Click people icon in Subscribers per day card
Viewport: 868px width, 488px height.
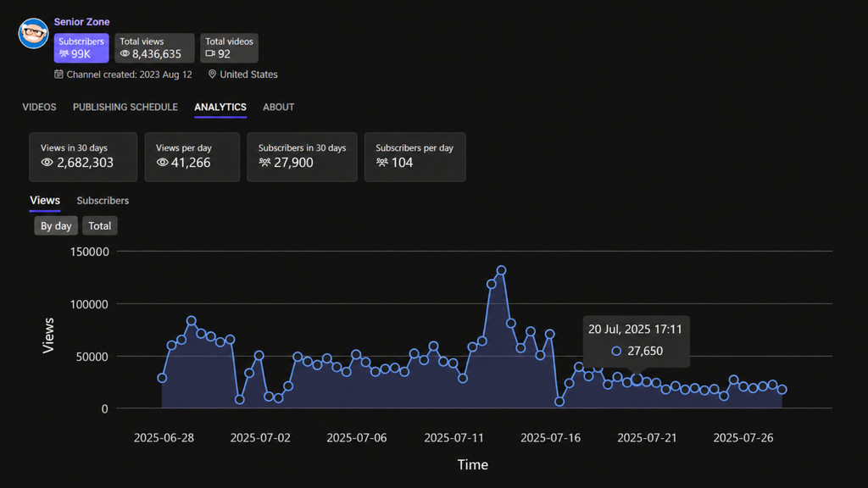[382, 162]
